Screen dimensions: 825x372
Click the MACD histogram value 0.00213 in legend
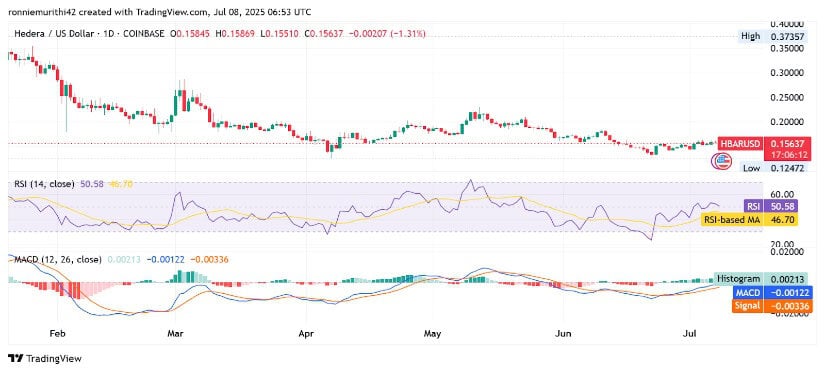(123, 259)
